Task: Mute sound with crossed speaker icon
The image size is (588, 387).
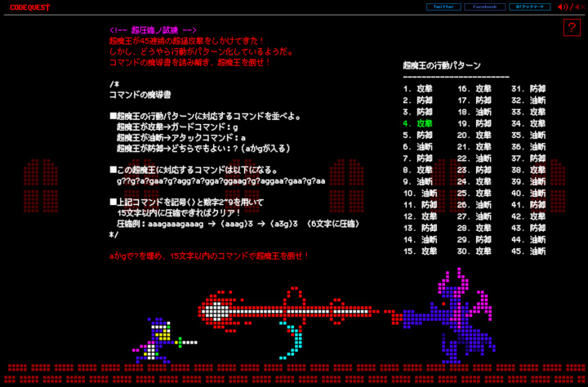Action: tap(580, 7)
